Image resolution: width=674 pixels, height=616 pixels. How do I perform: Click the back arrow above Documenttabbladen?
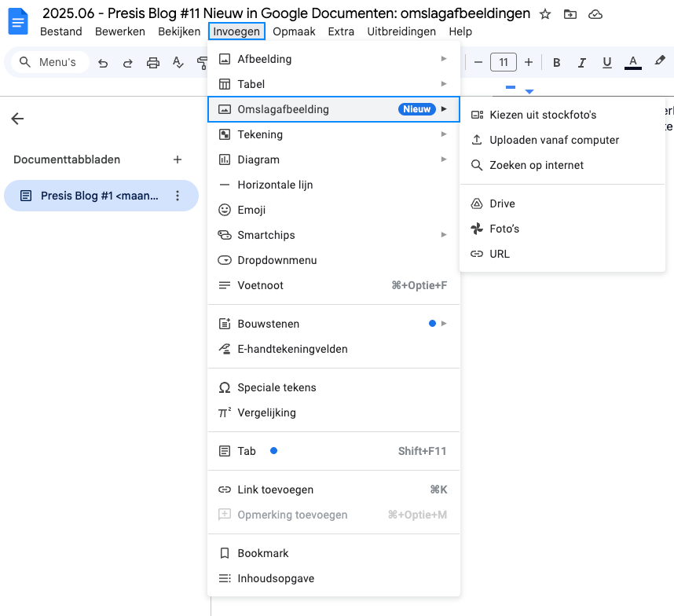[x=17, y=119]
